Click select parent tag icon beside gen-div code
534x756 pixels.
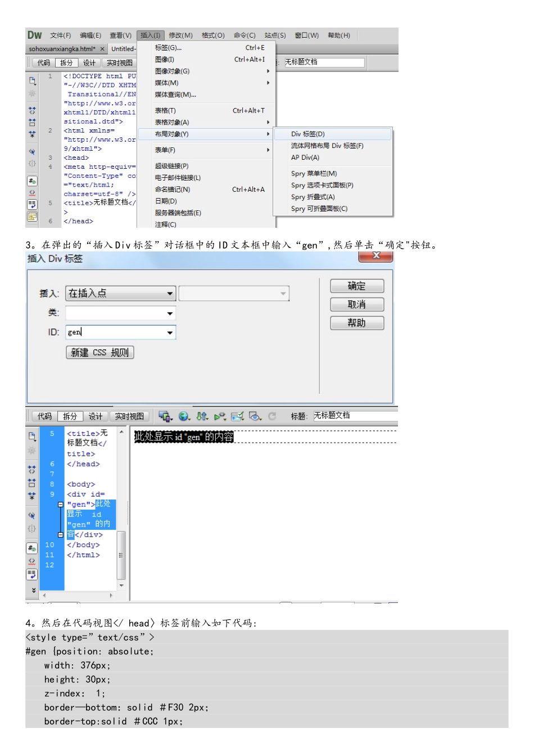(x=32, y=515)
